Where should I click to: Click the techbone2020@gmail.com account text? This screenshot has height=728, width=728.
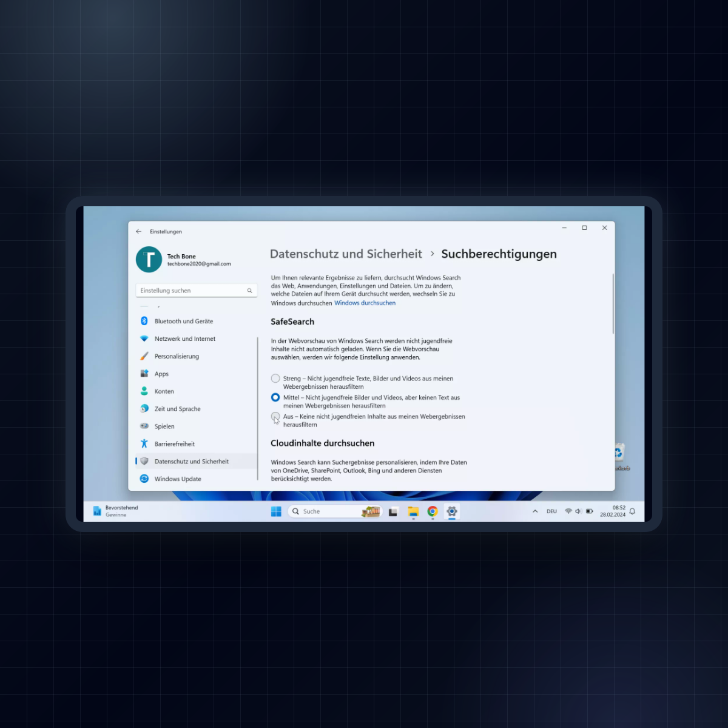pyautogui.click(x=199, y=264)
